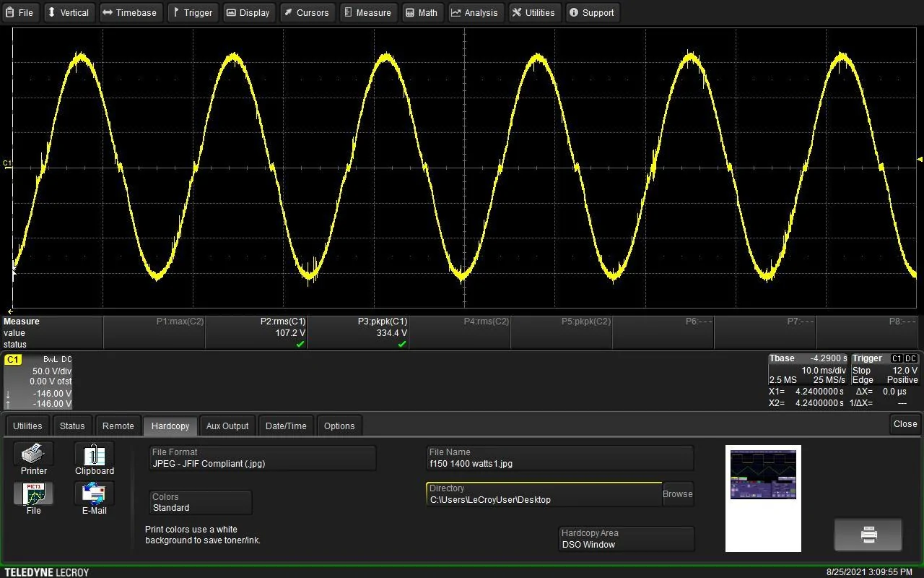Screen dimensions: 924x578
Task: Open the File Format dropdown
Action: (263, 459)
